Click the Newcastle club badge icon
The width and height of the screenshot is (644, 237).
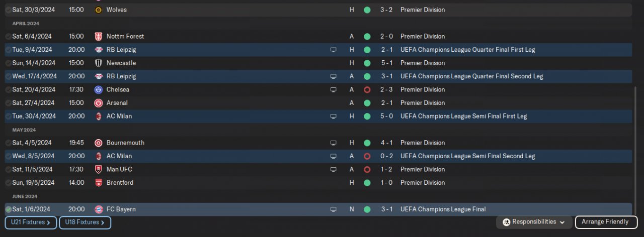[x=98, y=63]
